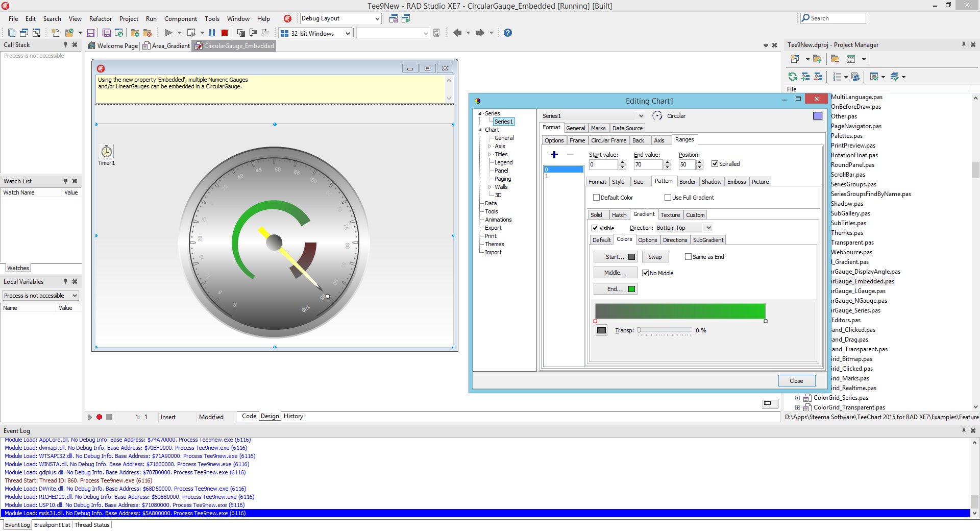Open the 32-bit Windows platform dropdown

click(348, 33)
